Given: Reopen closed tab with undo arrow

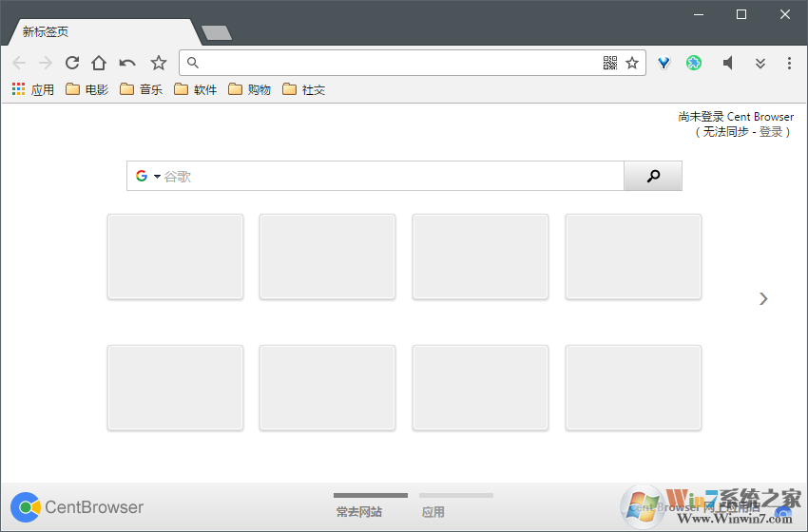Looking at the screenshot, I should [x=127, y=63].
